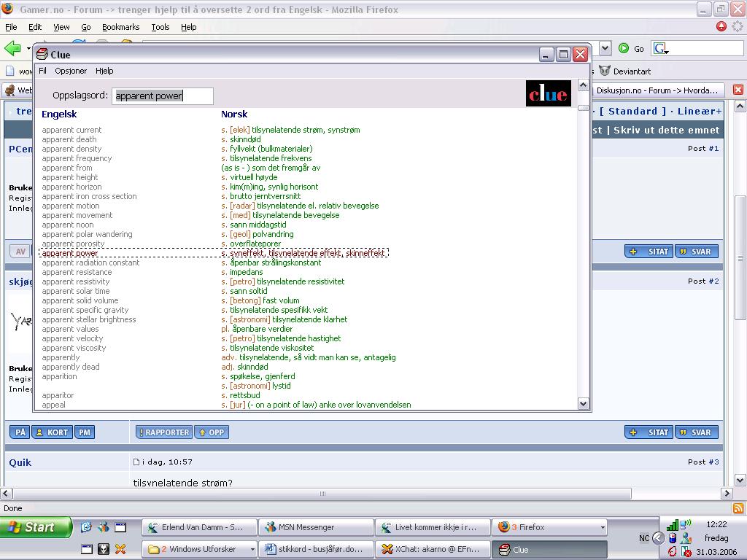Open the Opsjoner menu in Clue

pyautogui.click(x=71, y=71)
